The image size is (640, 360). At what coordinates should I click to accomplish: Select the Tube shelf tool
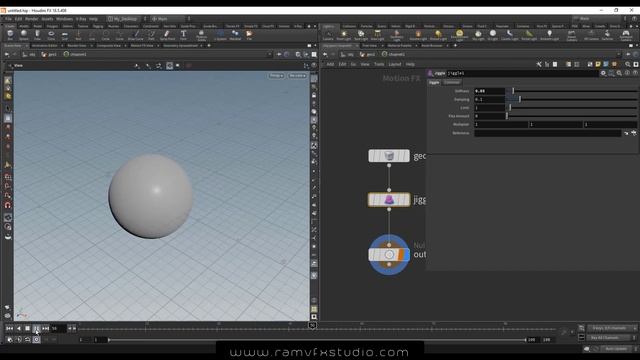37,35
